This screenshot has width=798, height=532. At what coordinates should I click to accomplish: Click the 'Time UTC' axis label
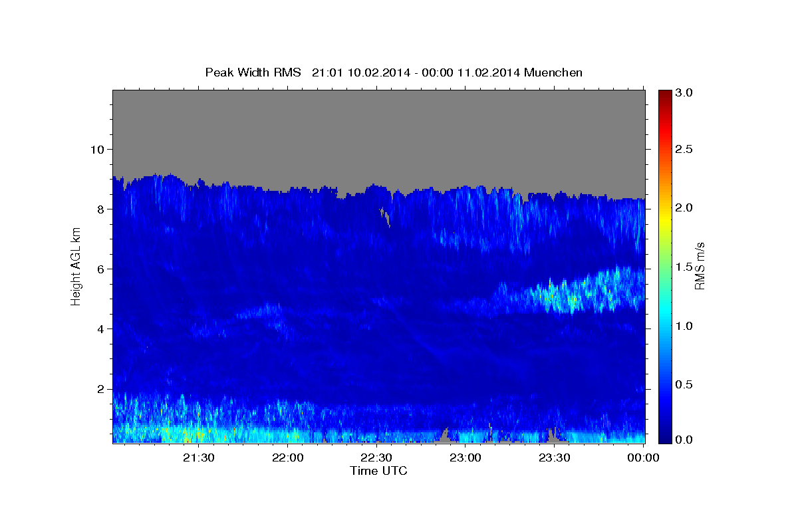click(x=378, y=471)
